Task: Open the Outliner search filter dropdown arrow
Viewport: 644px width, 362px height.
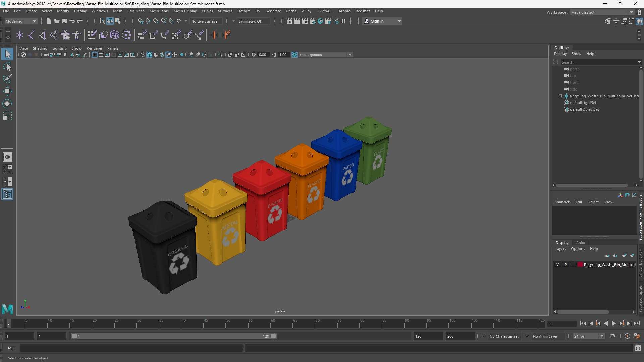Action: (x=639, y=62)
